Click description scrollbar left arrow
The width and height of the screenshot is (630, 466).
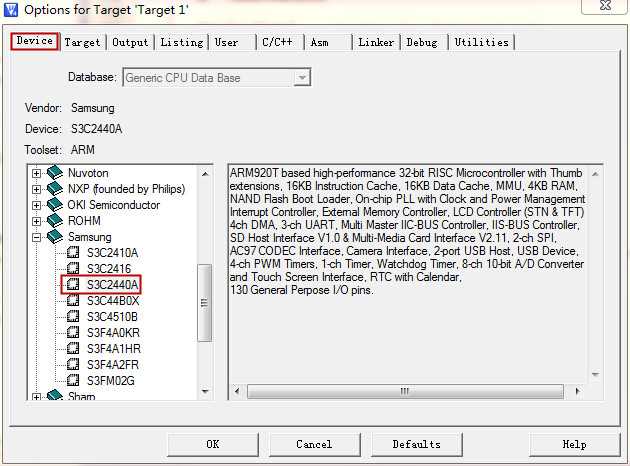point(237,391)
